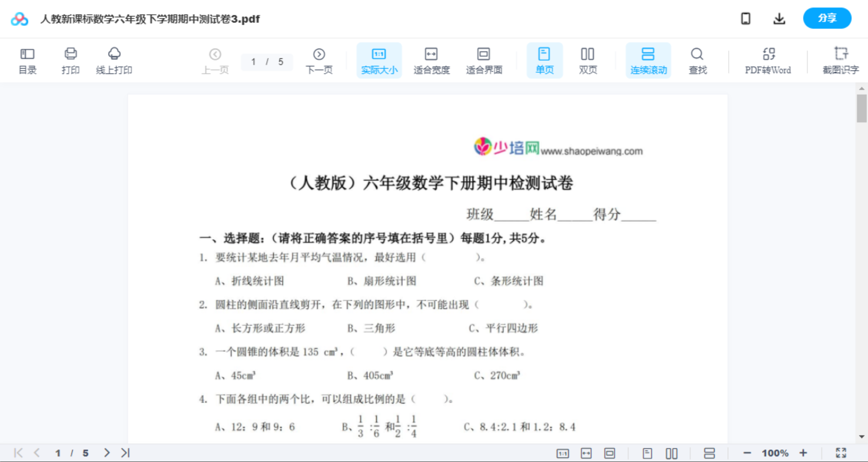
Task: Open mobile view with the phone icon
Action: coord(746,18)
